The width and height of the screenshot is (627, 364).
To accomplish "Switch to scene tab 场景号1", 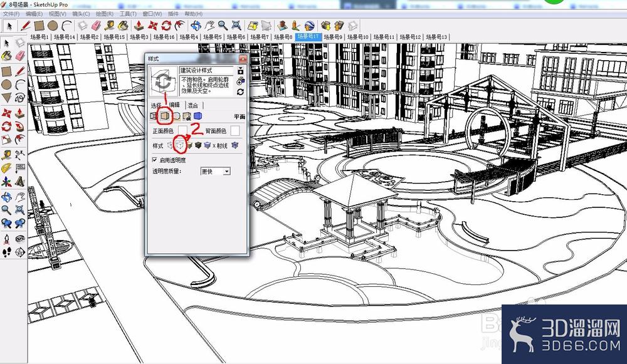I will click(x=39, y=37).
